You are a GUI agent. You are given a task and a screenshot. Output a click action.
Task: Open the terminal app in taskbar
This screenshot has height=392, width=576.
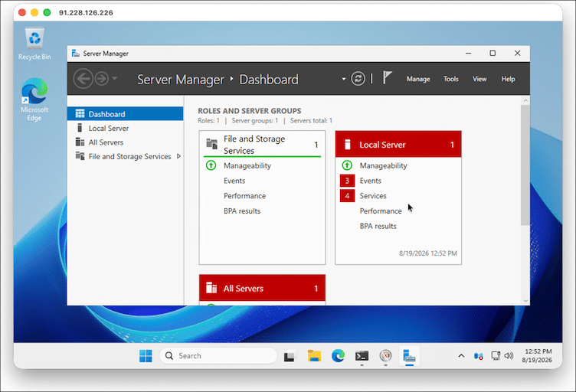362,356
